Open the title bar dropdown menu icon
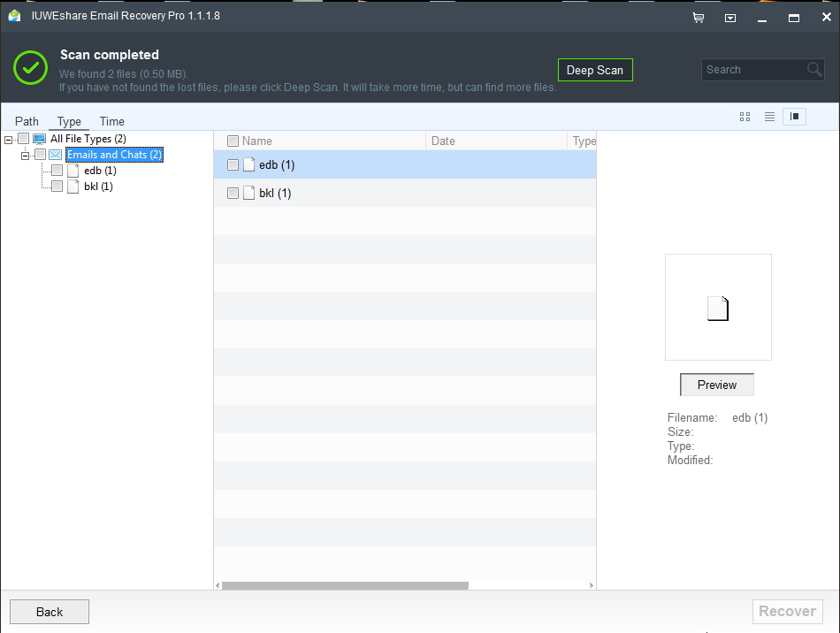The width and height of the screenshot is (840, 633). tap(730, 19)
